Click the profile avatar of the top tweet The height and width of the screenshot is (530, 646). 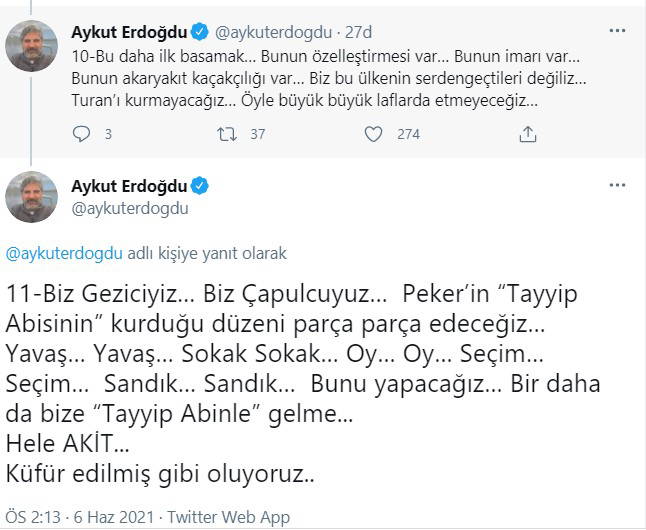tap(31, 46)
